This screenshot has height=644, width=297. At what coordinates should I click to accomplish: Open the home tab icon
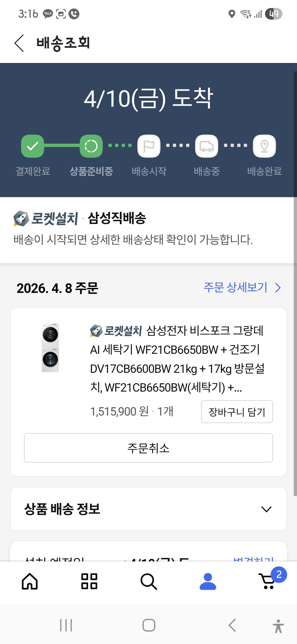(30, 581)
